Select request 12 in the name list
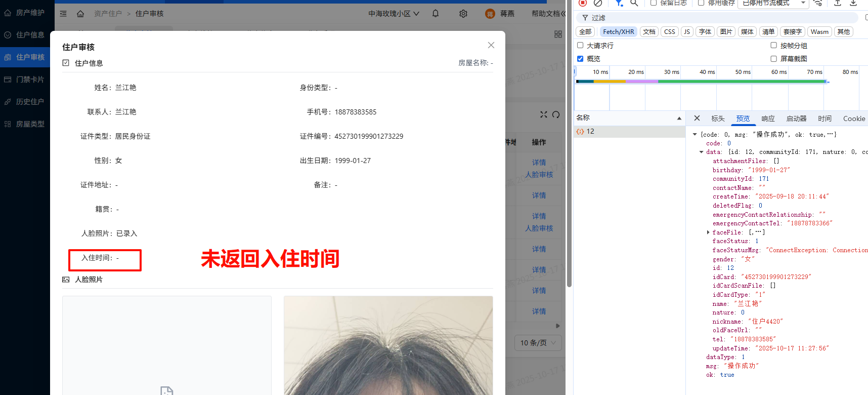The image size is (868, 395). pos(629,131)
